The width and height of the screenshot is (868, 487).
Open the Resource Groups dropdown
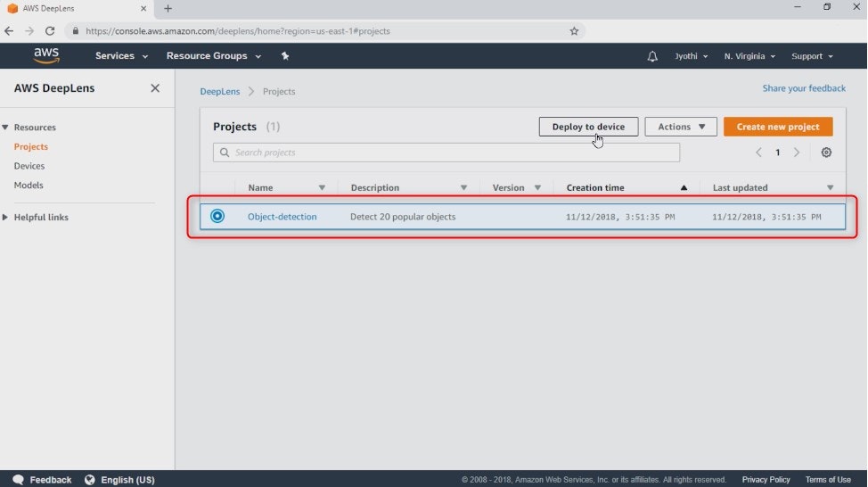pyautogui.click(x=214, y=56)
